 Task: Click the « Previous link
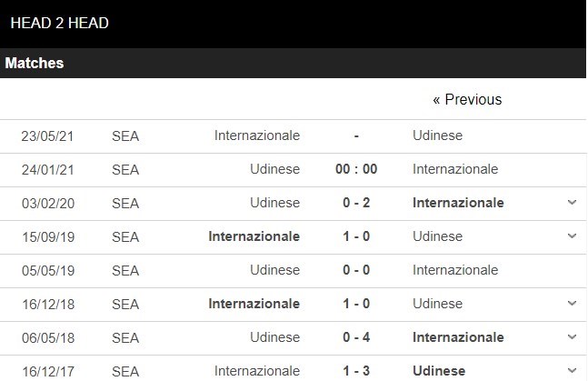pos(467,99)
